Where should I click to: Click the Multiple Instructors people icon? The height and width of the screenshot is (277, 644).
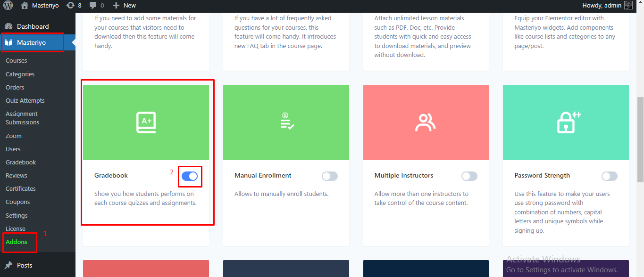pos(425,122)
